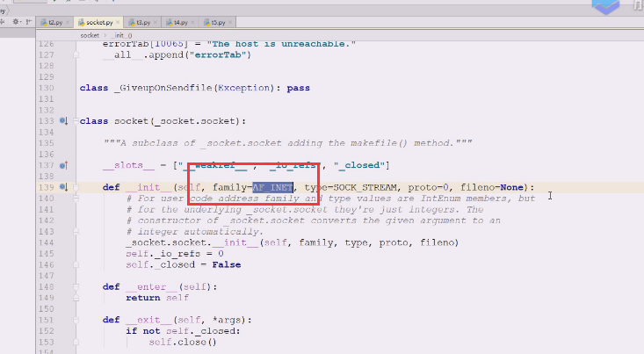Click the "_closed" string in __slots__
644x354 pixels.
pyautogui.click(x=359, y=165)
